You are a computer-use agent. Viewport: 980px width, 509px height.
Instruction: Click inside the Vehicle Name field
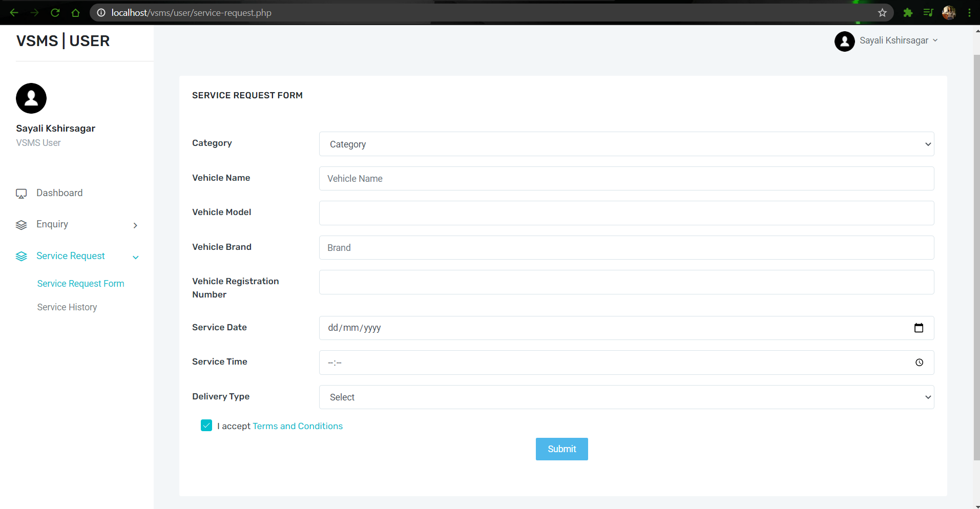click(x=625, y=178)
